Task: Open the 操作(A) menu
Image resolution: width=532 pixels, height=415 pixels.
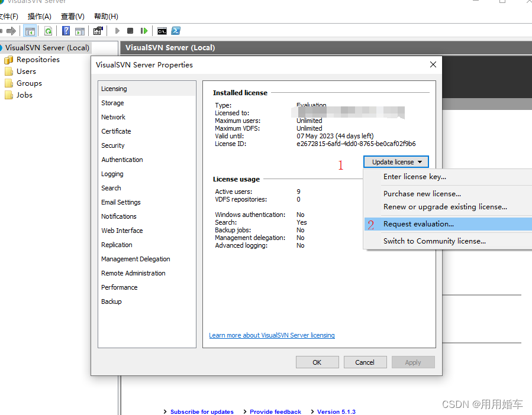Action: pos(40,17)
